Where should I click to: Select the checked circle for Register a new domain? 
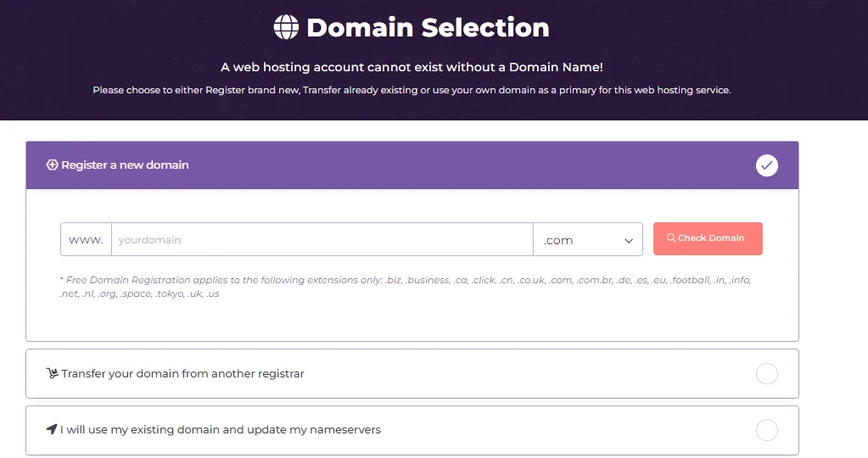[x=766, y=165]
